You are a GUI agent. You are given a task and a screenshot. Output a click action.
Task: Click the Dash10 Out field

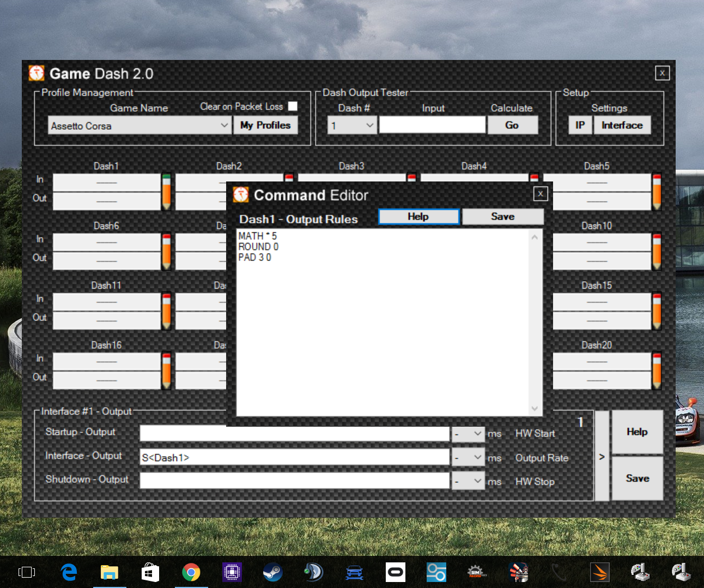tap(602, 260)
